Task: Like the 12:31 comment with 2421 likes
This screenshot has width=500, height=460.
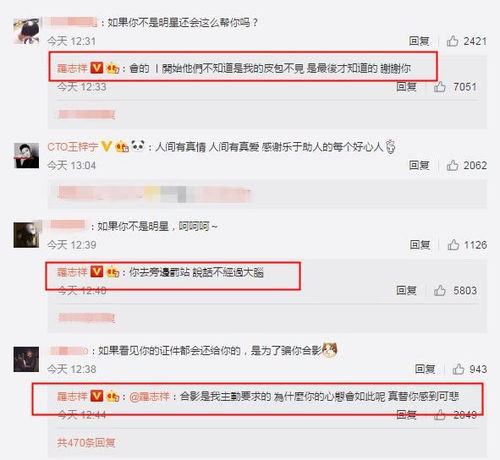Action: (x=452, y=41)
